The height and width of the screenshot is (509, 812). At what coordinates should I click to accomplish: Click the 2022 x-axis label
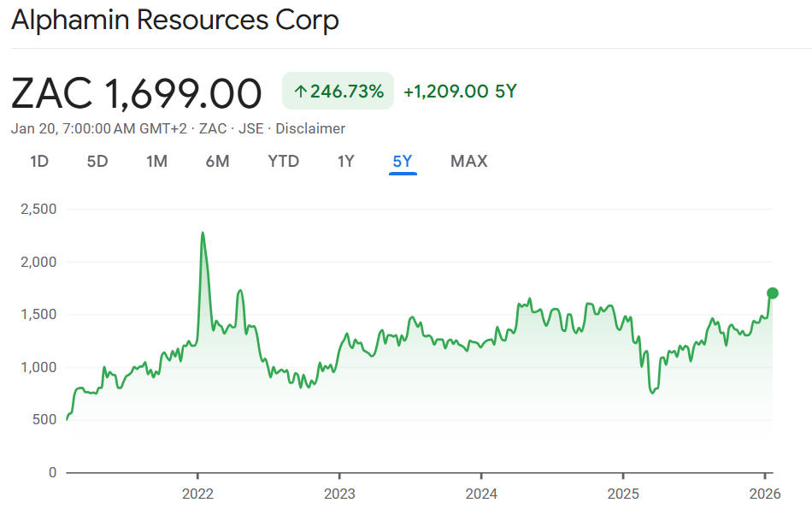(x=197, y=493)
